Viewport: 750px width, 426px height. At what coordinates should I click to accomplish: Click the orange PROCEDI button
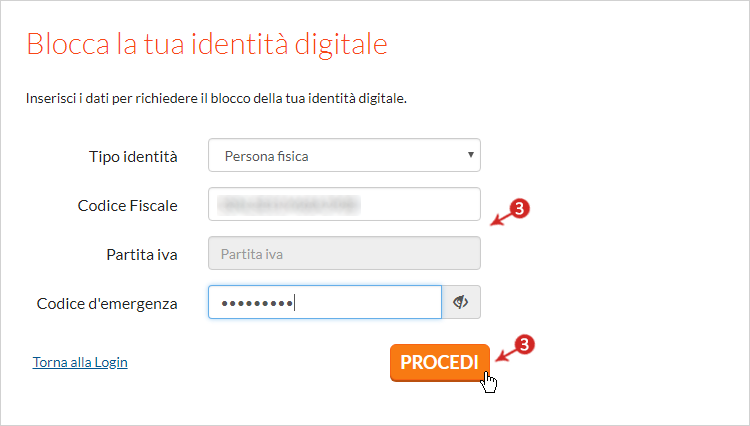[x=440, y=362]
